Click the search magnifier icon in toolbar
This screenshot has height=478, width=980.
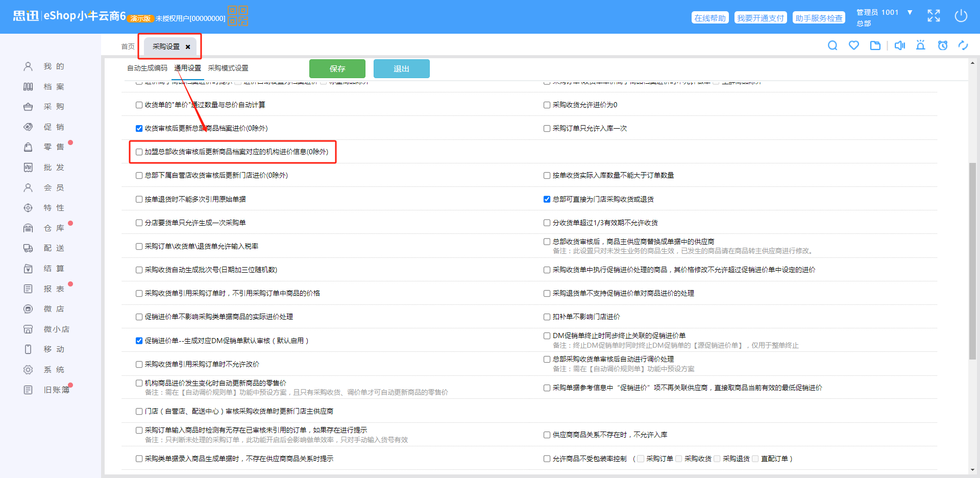coord(832,45)
